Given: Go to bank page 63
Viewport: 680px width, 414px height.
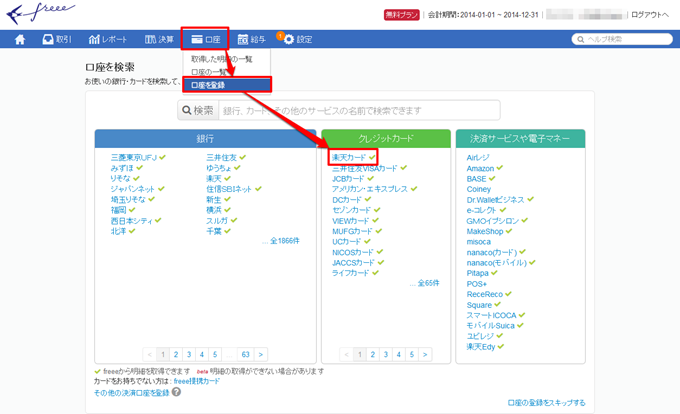Looking at the screenshot, I should point(245,355).
